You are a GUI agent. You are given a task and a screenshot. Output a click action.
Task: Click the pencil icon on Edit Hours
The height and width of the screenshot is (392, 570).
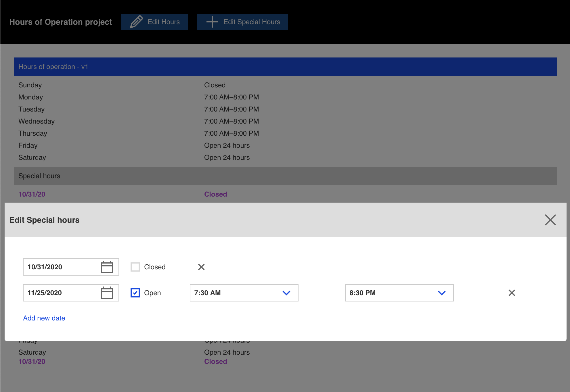pyautogui.click(x=136, y=22)
